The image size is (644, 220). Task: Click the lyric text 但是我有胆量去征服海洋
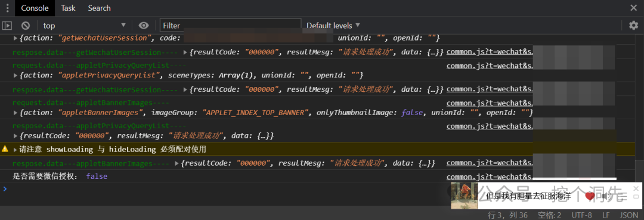(x=528, y=196)
